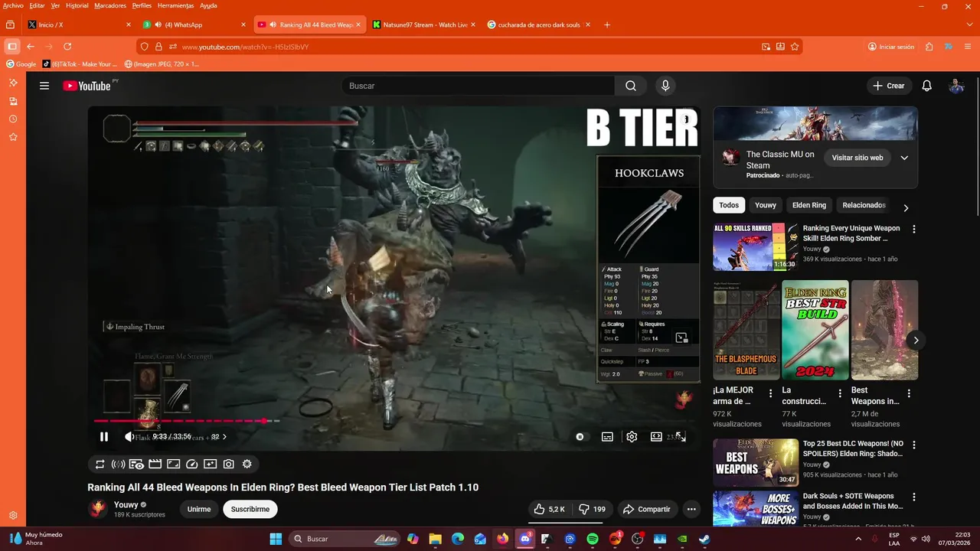Open options for Top 25 Best DLC Weapons
Viewport: 980px width, 551px height.
913,445
